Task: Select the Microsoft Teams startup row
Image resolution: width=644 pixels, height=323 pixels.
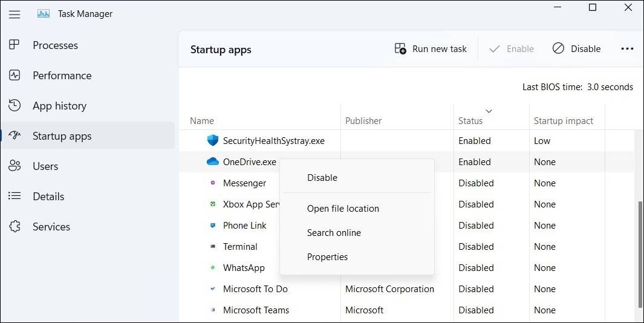Action: [x=256, y=310]
